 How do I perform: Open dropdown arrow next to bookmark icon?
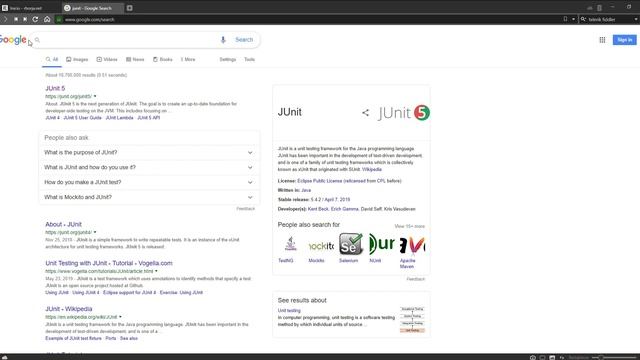click(573, 19)
